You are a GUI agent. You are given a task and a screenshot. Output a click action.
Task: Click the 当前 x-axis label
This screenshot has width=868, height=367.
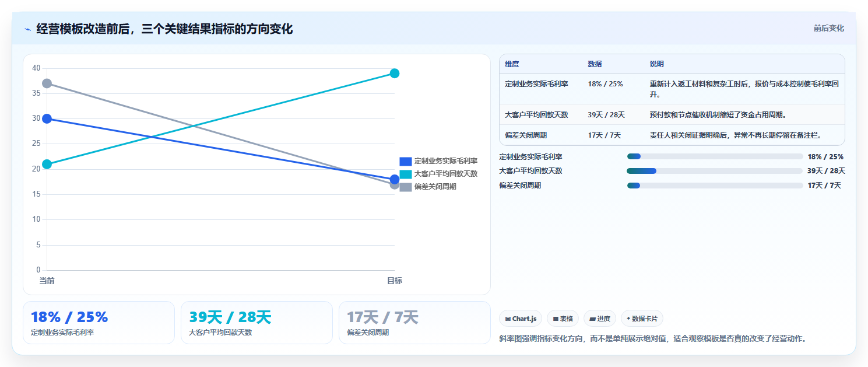(x=47, y=281)
